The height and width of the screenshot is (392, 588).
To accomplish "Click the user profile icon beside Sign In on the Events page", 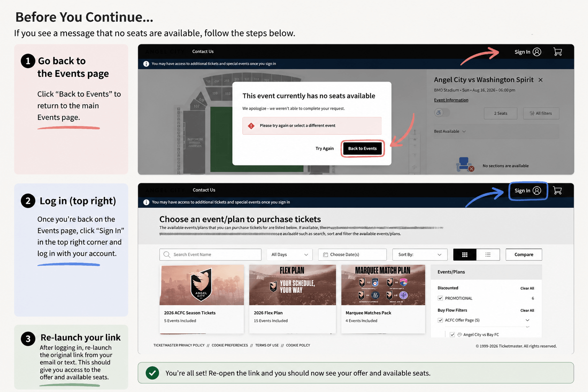I will 537,190.
